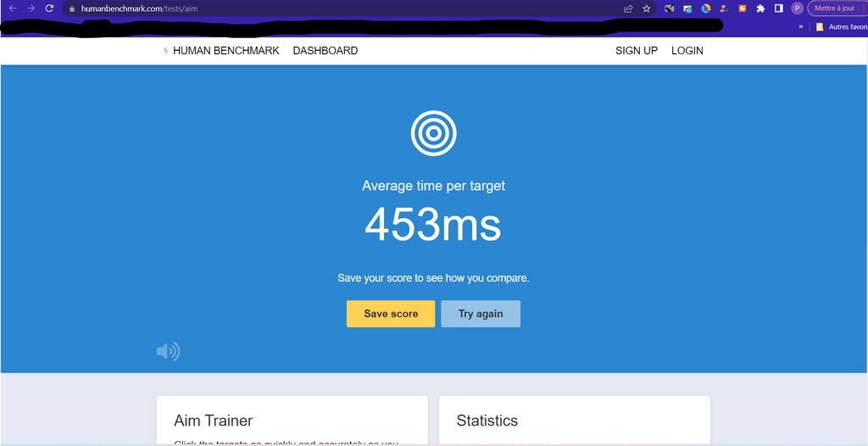Open the SIGN UP page

[636, 51]
